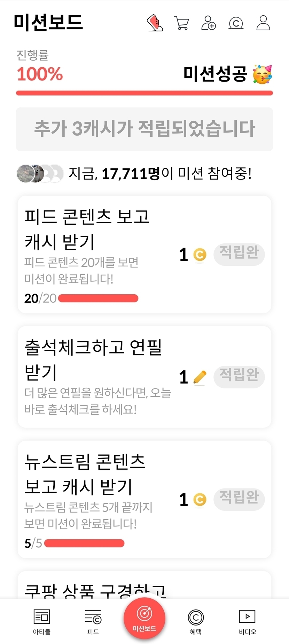This screenshot has width=289, height=644.
Task: Open the user profile icon
Action: click(x=263, y=23)
